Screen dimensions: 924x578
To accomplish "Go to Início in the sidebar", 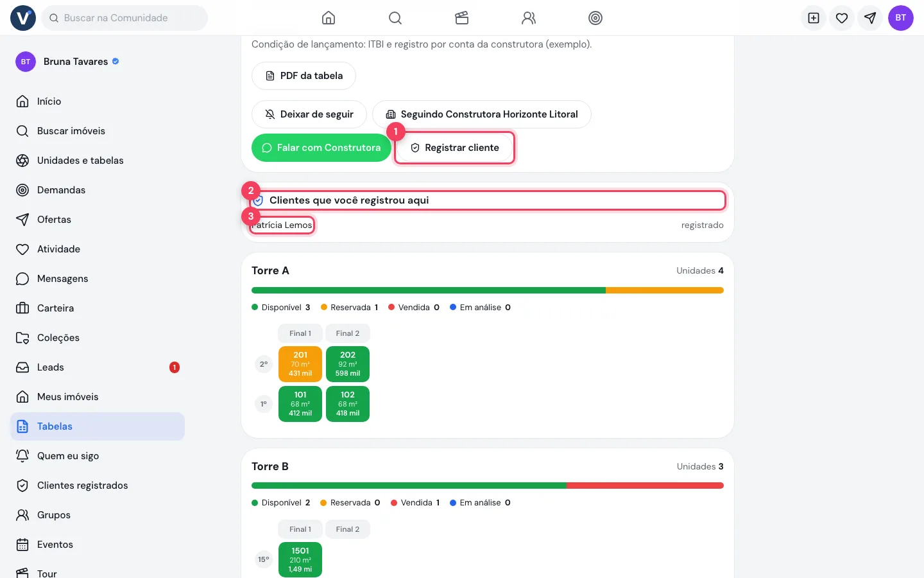I will [98, 101].
